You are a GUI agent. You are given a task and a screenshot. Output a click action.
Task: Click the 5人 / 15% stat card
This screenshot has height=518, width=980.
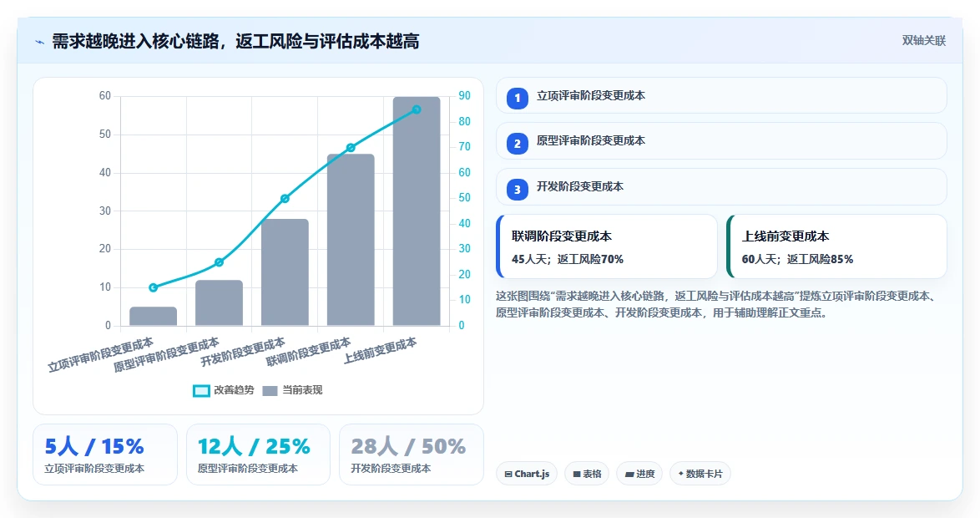[x=105, y=455]
